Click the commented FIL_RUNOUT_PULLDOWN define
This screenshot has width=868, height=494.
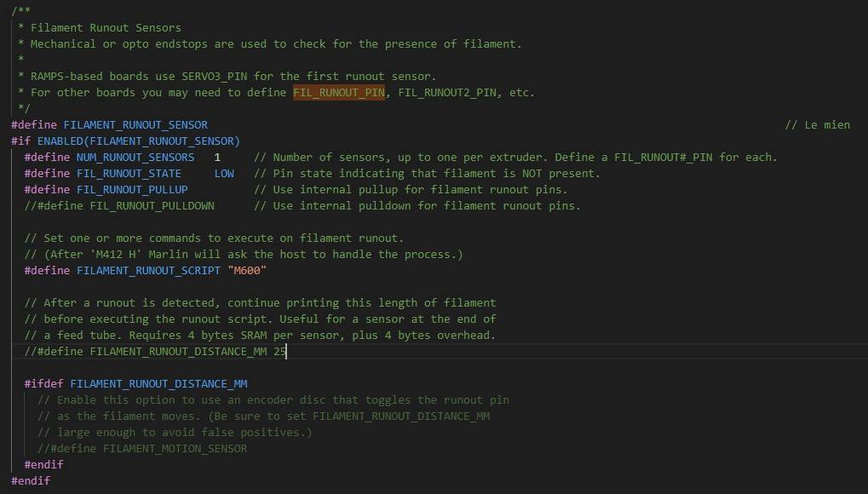(x=119, y=206)
